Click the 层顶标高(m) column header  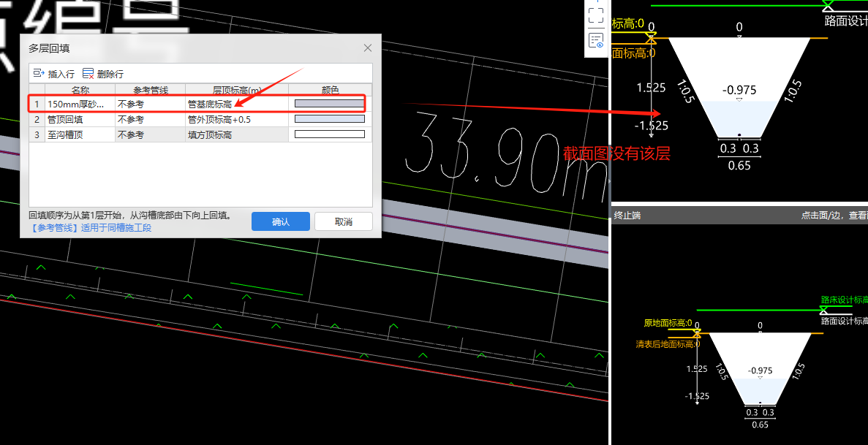coord(236,90)
